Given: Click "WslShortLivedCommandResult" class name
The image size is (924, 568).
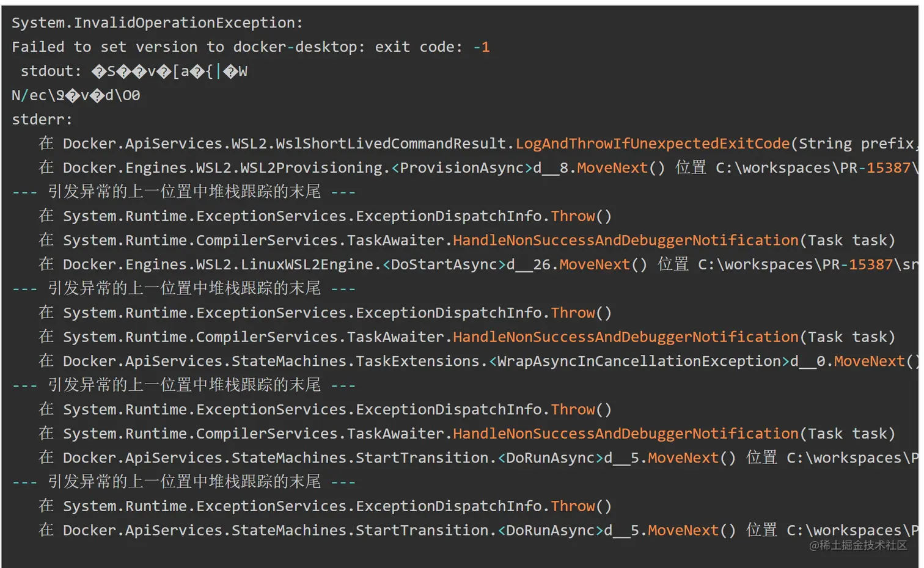Looking at the screenshot, I should pyautogui.click(x=391, y=144).
